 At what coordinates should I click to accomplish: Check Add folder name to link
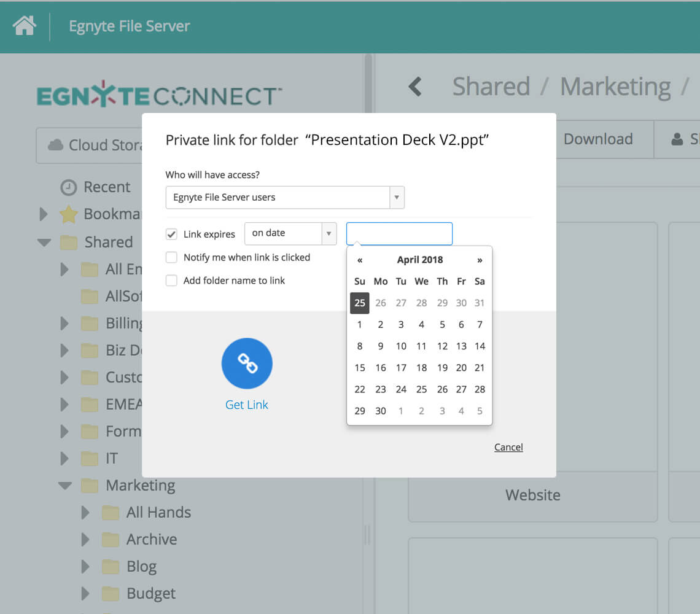(x=172, y=281)
